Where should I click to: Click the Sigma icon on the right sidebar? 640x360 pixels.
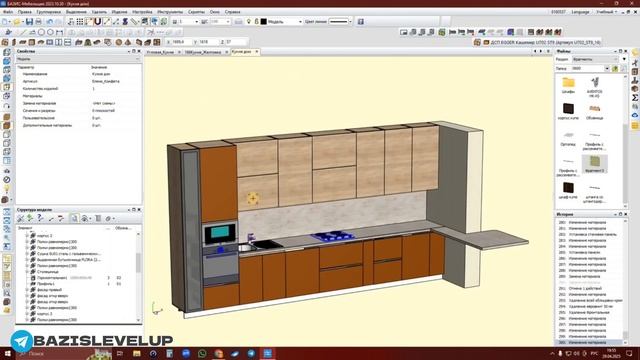(x=635, y=98)
